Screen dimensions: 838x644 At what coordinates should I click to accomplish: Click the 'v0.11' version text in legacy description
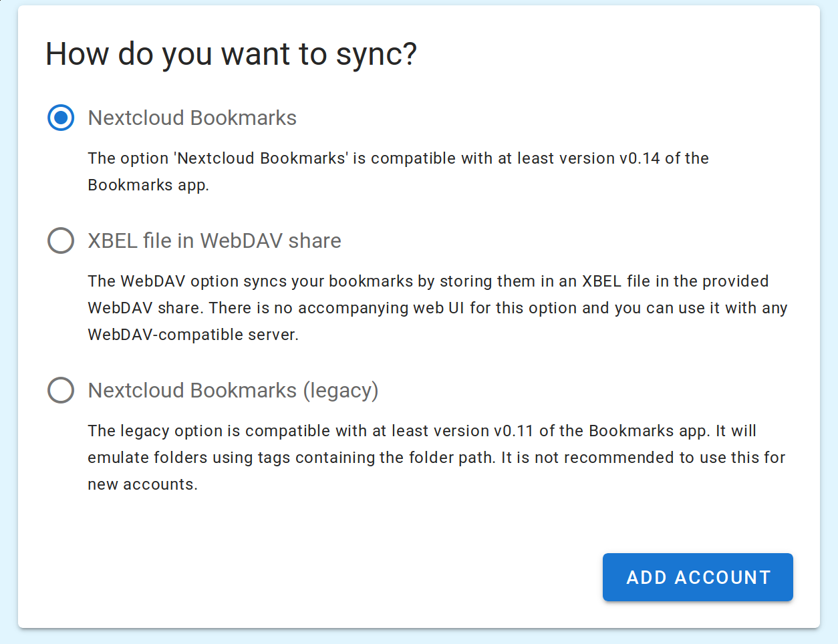pos(513,431)
